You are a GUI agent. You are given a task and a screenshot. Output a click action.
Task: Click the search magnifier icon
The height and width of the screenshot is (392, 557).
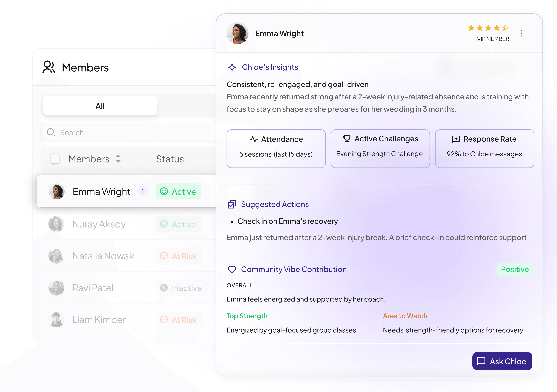pyautogui.click(x=51, y=132)
